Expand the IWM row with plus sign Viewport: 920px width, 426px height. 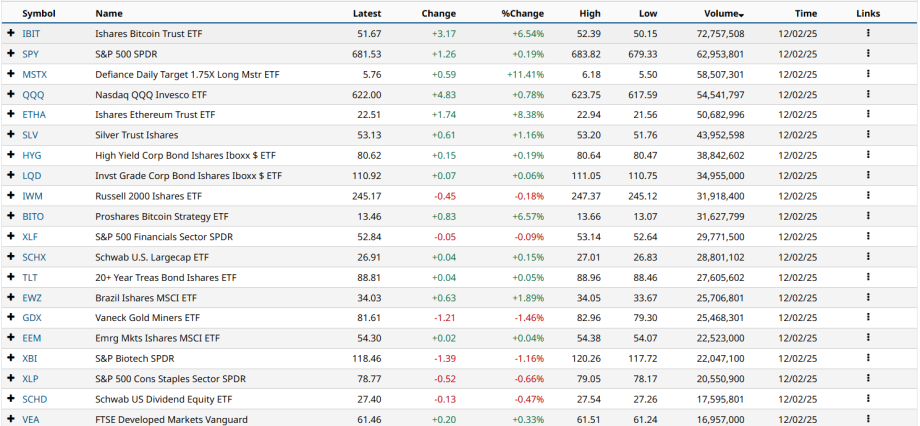click(x=11, y=196)
